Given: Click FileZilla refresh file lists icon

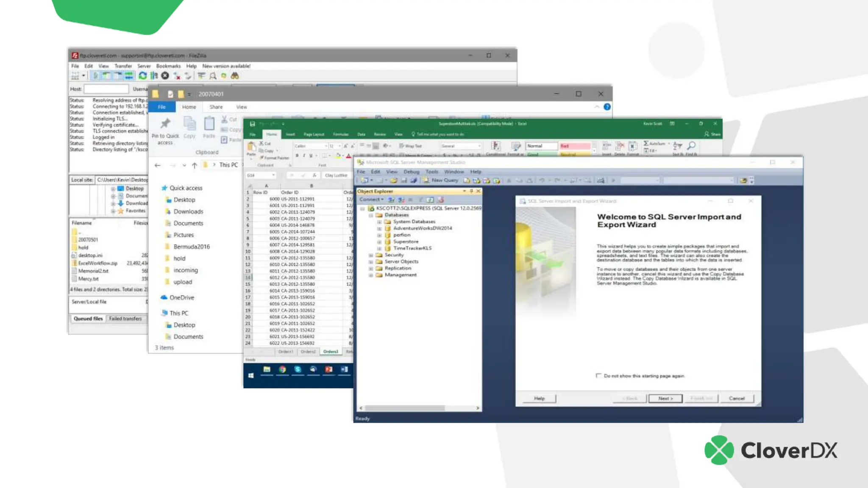Looking at the screenshot, I should 143,75.
